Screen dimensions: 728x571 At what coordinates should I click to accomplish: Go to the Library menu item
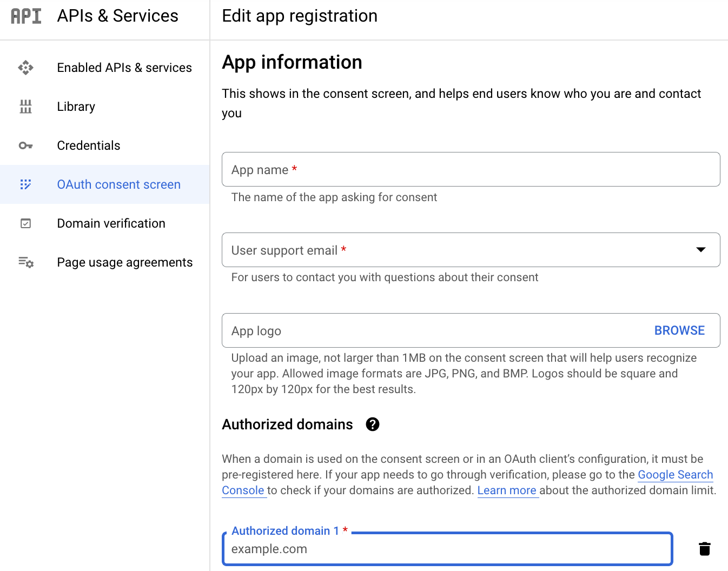click(105, 107)
